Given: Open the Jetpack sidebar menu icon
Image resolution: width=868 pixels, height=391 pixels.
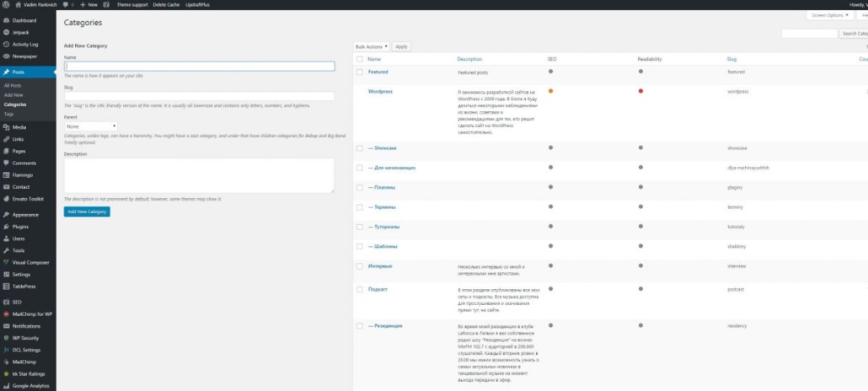Looking at the screenshot, I should click(x=6, y=32).
